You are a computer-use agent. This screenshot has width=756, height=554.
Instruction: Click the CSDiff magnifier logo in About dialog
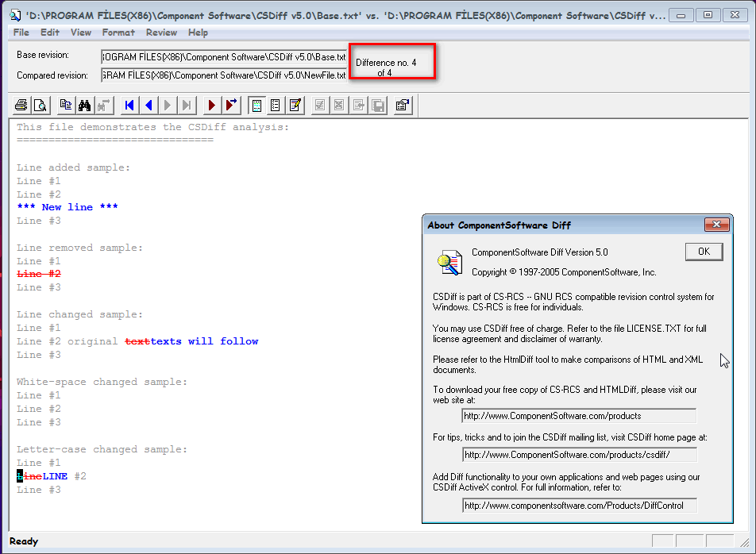click(449, 263)
